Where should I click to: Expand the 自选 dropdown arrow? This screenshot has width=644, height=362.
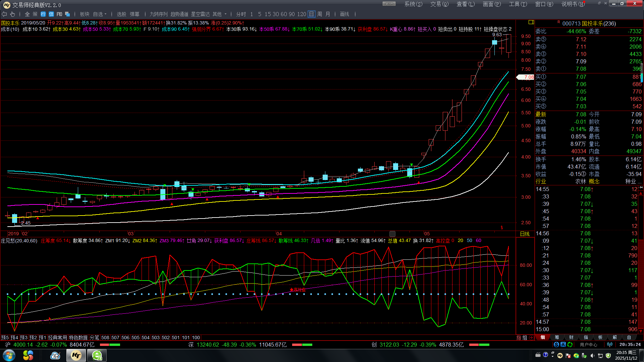coord(106,14)
